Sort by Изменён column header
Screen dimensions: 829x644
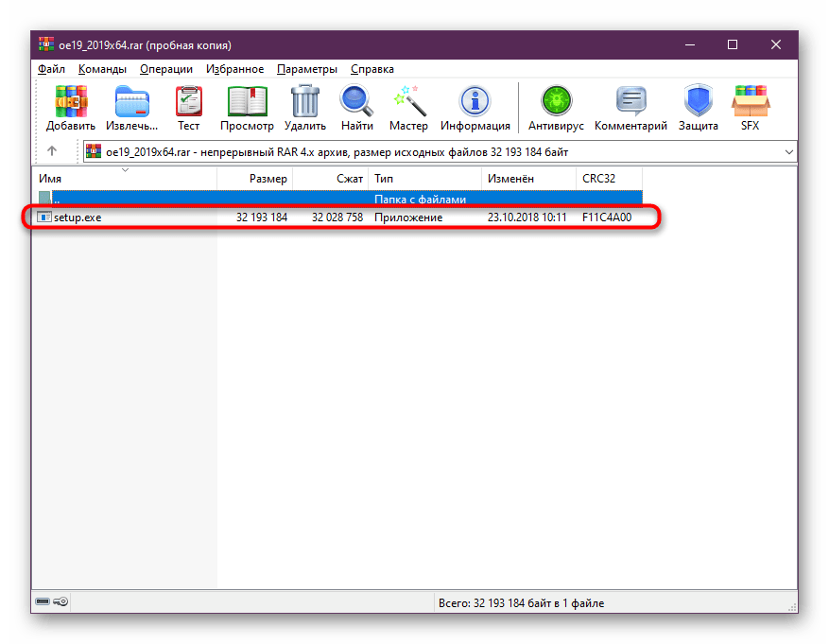click(510, 178)
